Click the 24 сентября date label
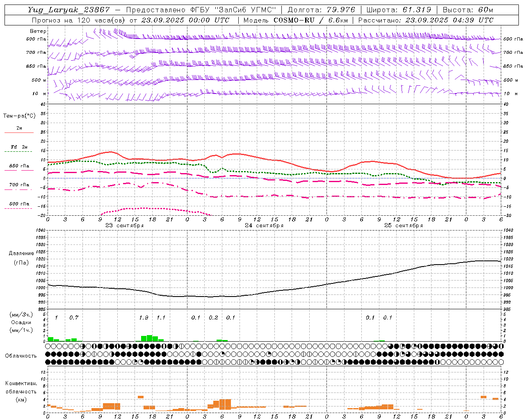This screenshot has width=525, height=420. 264,226
